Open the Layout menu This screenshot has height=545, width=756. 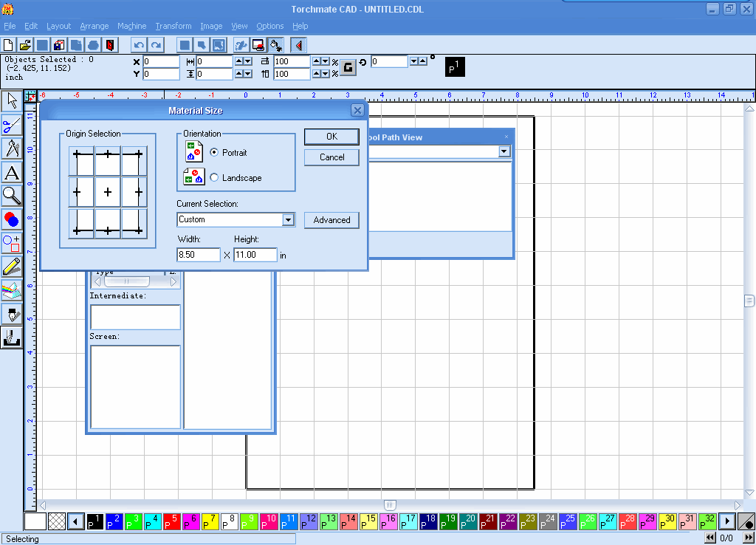click(x=59, y=26)
